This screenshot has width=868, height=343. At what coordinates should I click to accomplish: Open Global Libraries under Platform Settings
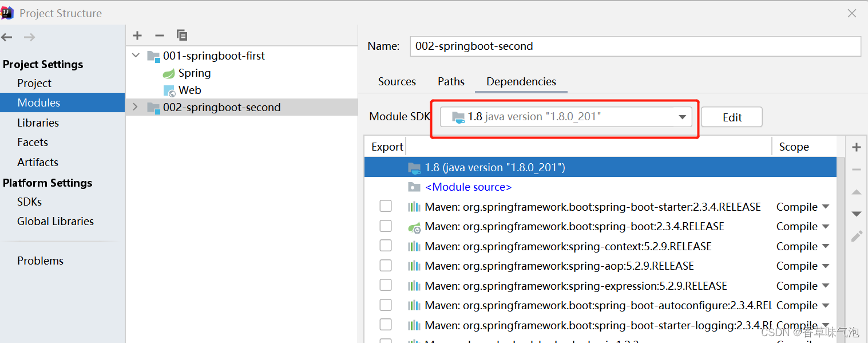click(x=56, y=222)
